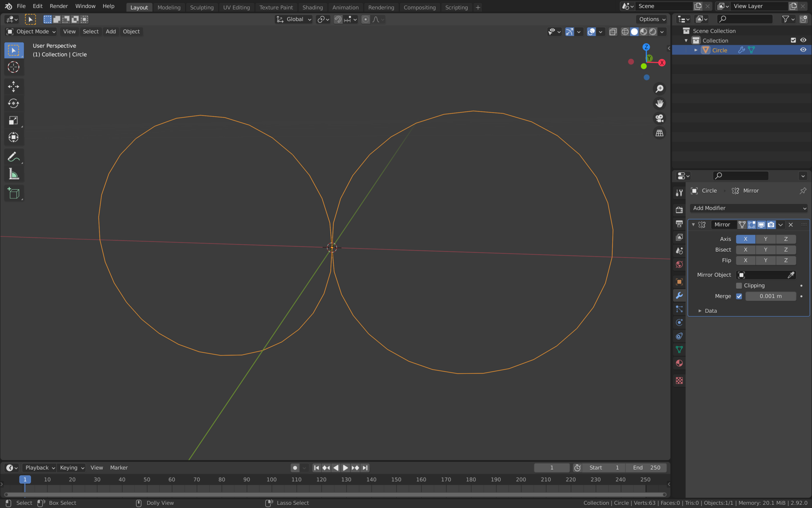
Task: Open the World properties tab
Action: pyautogui.click(x=679, y=264)
